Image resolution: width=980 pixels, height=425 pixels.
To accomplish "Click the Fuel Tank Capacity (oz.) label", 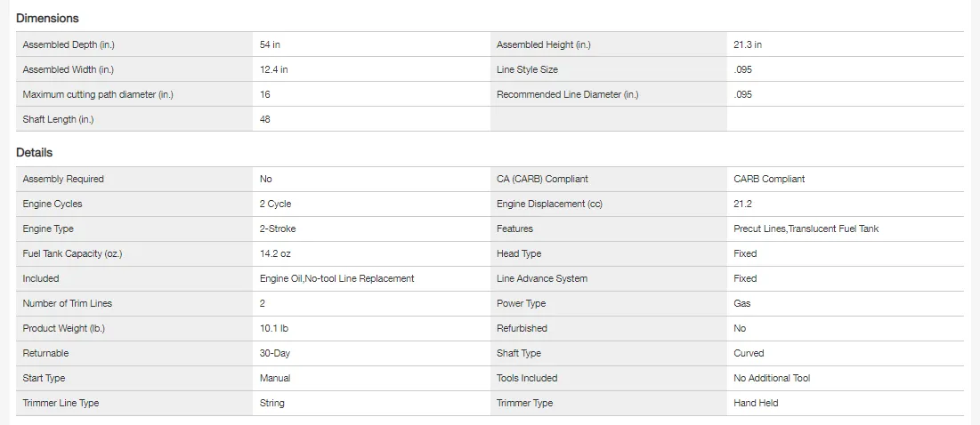I will point(72,253).
